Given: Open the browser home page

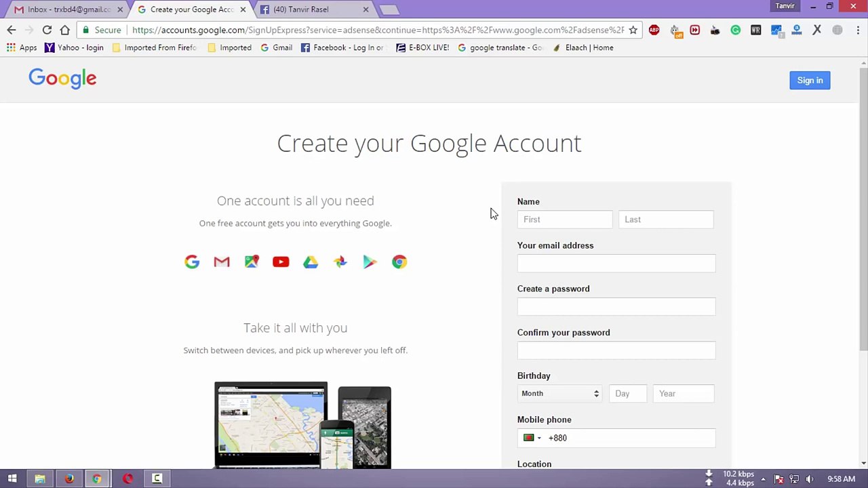Looking at the screenshot, I should point(64,30).
